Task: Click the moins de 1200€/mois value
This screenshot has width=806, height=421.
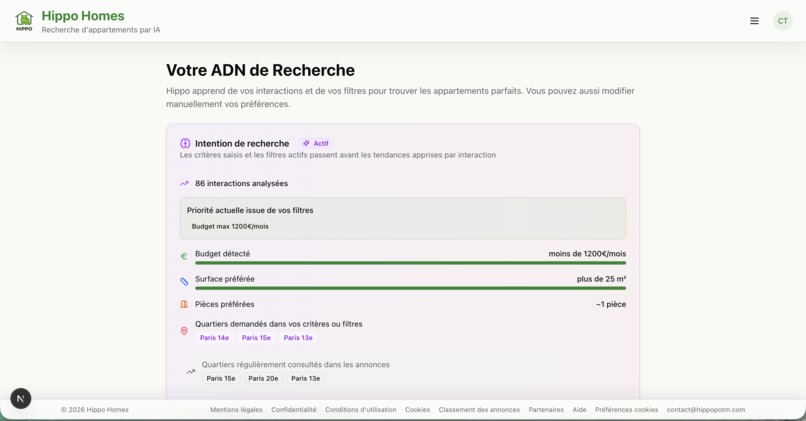Action: coord(587,253)
